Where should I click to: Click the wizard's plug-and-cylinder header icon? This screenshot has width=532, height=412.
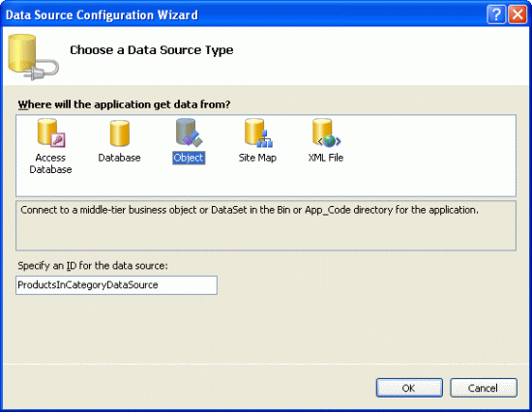tap(33, 57)
